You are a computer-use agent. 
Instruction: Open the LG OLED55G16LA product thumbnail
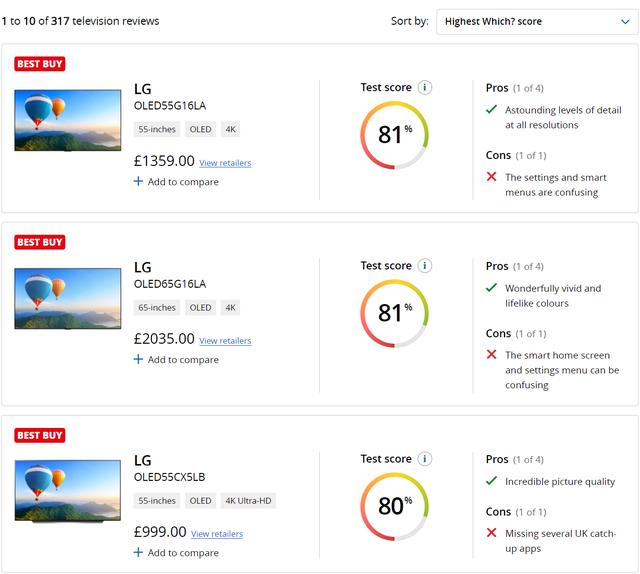(x=68, y=120)
